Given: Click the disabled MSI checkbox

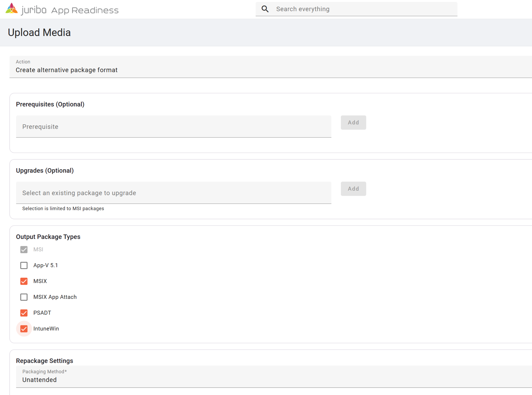Looking at the screenshot, I should tap(24, 250).
